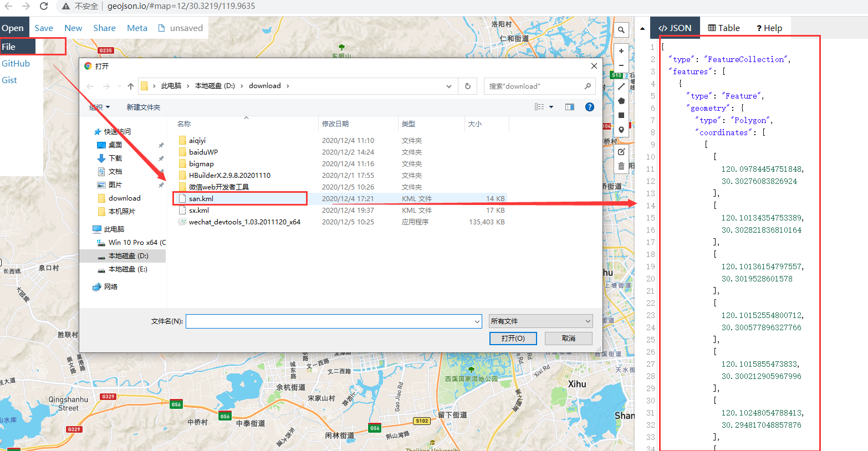Change the file view layout

pyautogui.click(x=539, y=107)
